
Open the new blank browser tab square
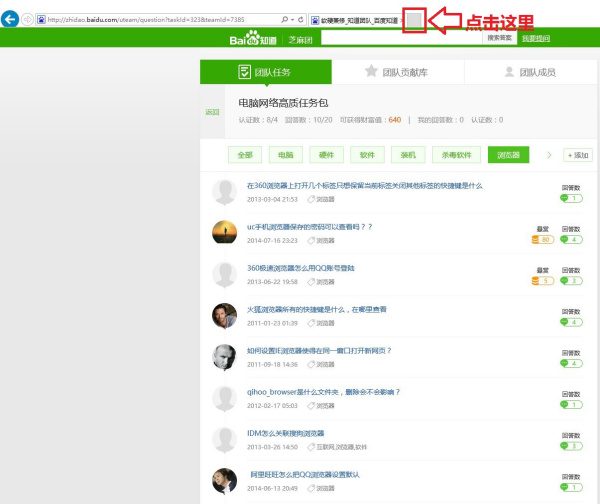[x=414, y=19]
